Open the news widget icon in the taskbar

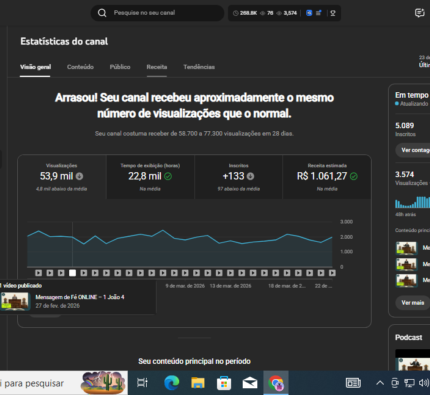click(353, 383)
